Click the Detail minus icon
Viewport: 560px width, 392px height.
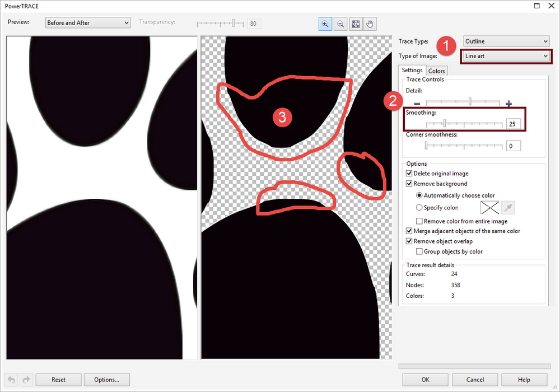[x=417, y=104]
